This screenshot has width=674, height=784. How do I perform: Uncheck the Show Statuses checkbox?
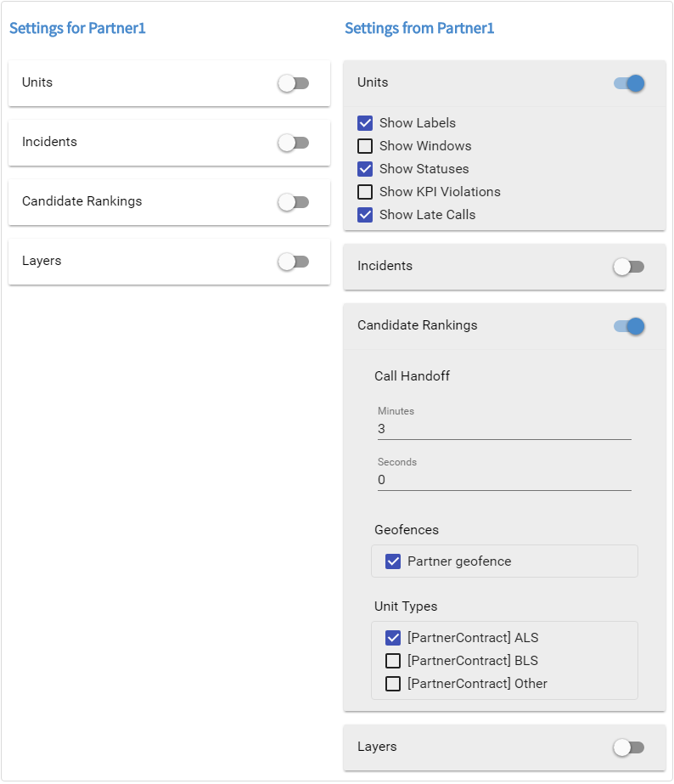tap(366, 169)
